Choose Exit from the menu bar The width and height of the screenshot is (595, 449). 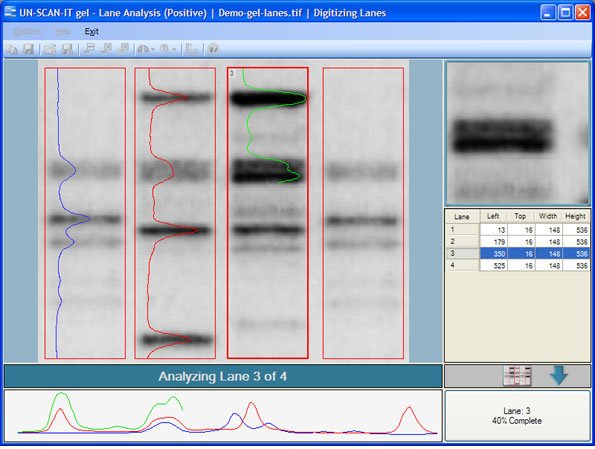[x=91, y=32]
